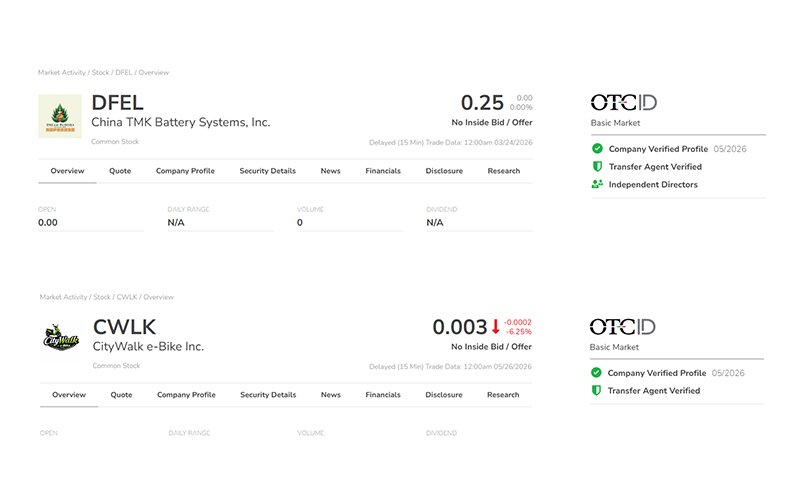This screenshot has width=800, height=500.
Task: Click the CityWalk e-Bike logo image
Action: (x=61, y=338)
